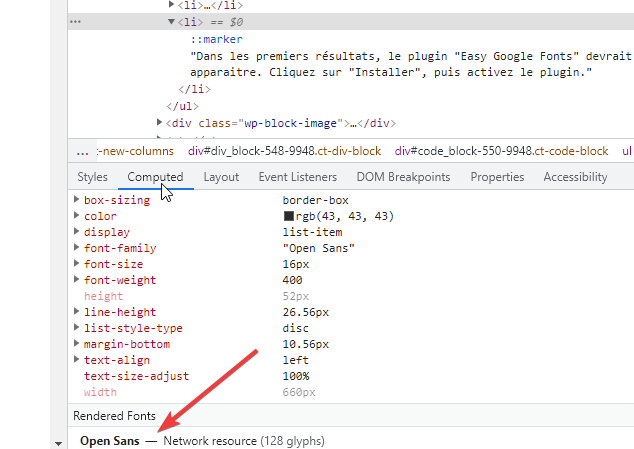
Task: Select div#code_block-550-9948 in the breadcrumb
Action: click(501, 151)
